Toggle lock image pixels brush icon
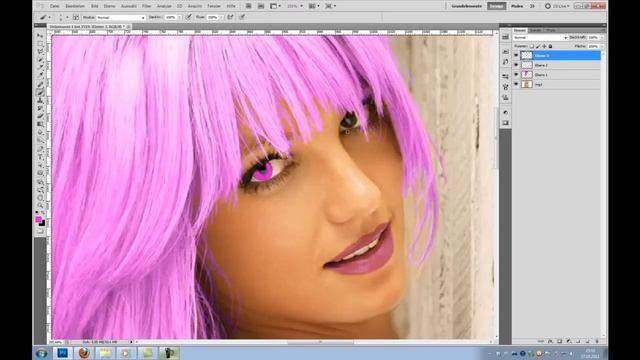Image resolution: width=640 pixels, height=360 pixels. click(x=538, y=46)
